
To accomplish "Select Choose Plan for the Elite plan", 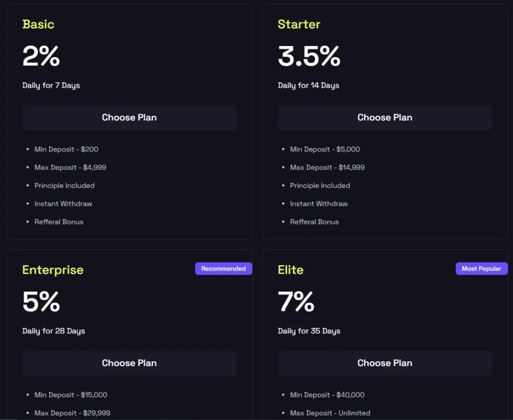I will (385, 363).
